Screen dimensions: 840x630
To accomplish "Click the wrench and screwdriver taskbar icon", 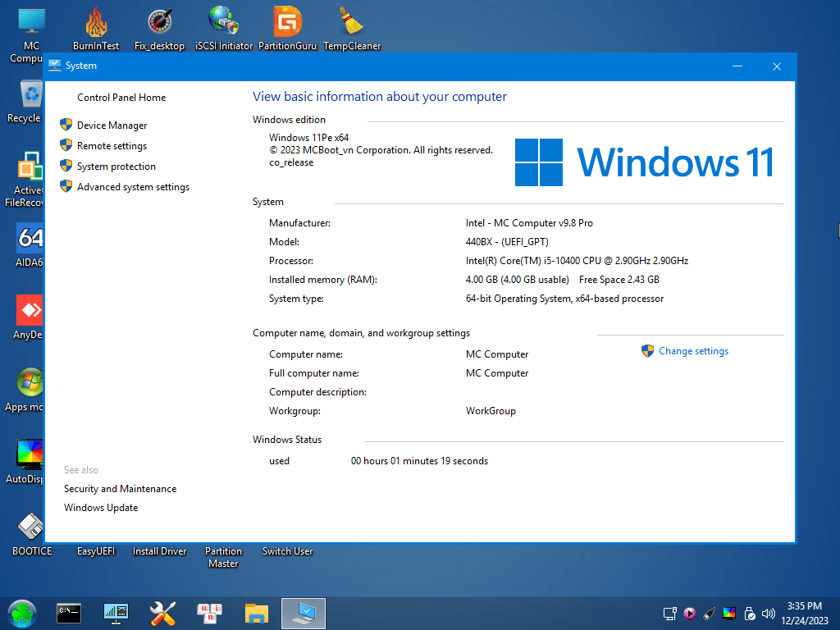I will coord(163,613).
